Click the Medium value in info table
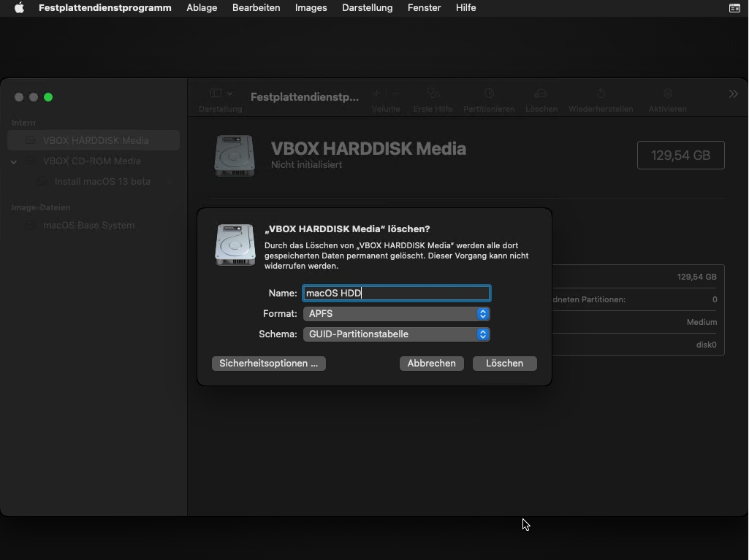749x560 pixels. click(702, 322)
